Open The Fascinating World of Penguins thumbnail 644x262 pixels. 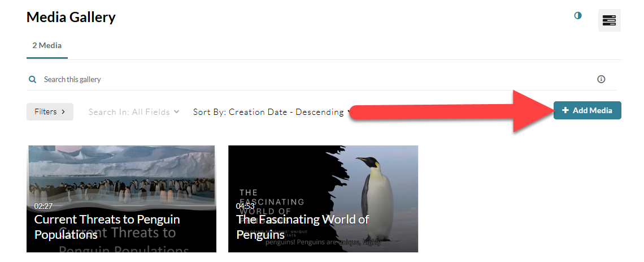click(323, 199)
